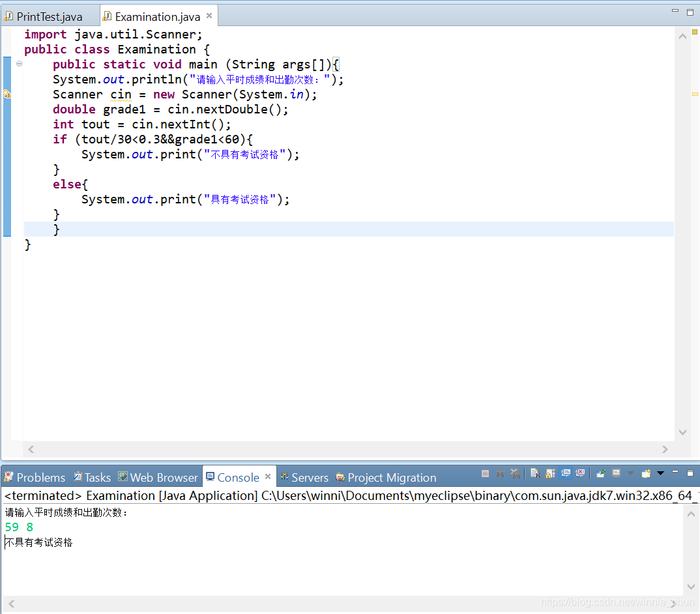Clear the console output

[535, 473]
